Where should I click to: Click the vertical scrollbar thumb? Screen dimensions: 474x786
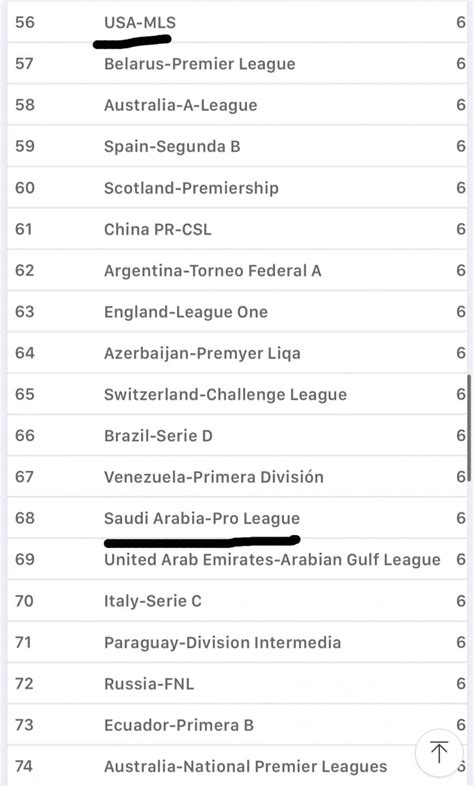[x=469, y=428]
